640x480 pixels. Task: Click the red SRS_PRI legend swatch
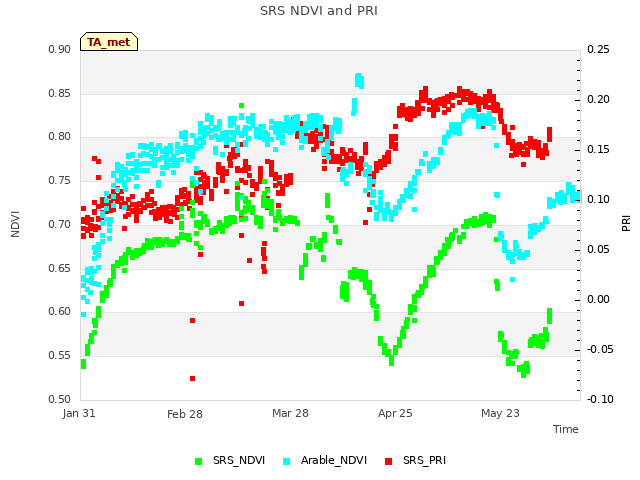[x=389, y=461]
